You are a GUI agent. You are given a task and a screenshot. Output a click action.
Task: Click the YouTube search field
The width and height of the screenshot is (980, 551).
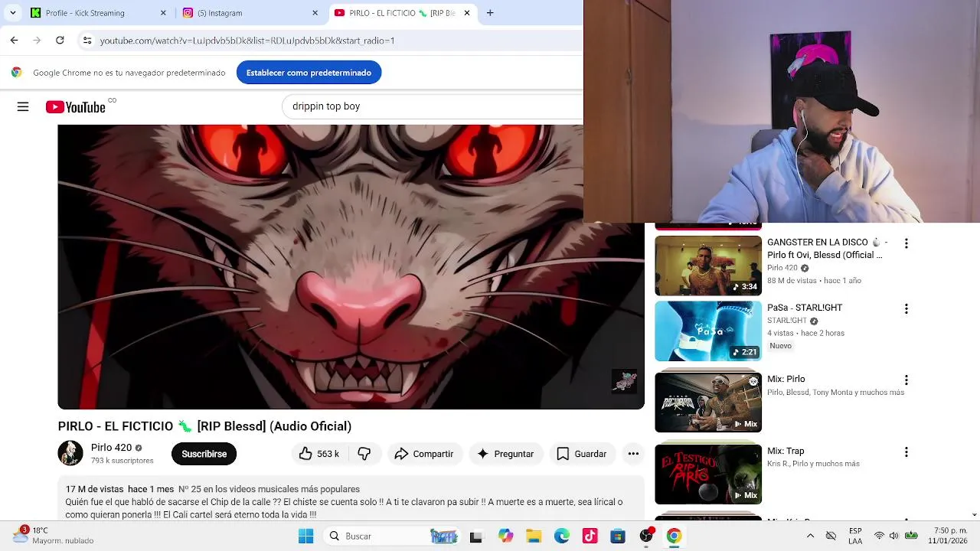click(433, 106)
